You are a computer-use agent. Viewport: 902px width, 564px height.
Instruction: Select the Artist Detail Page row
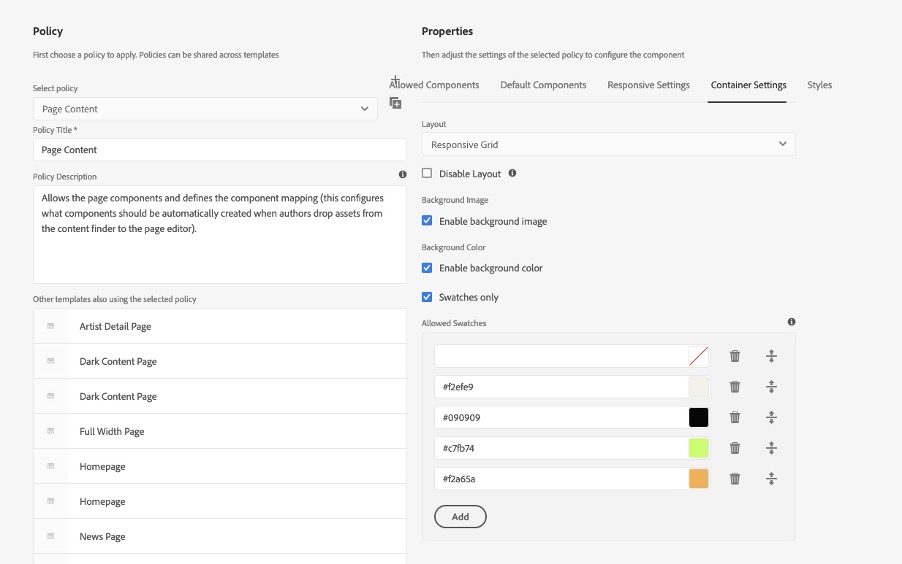pos(220,326)
